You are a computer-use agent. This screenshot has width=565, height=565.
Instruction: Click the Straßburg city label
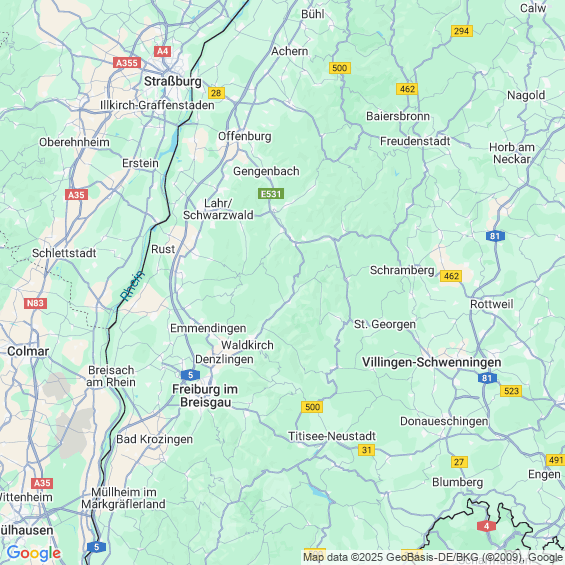(173, 81)
